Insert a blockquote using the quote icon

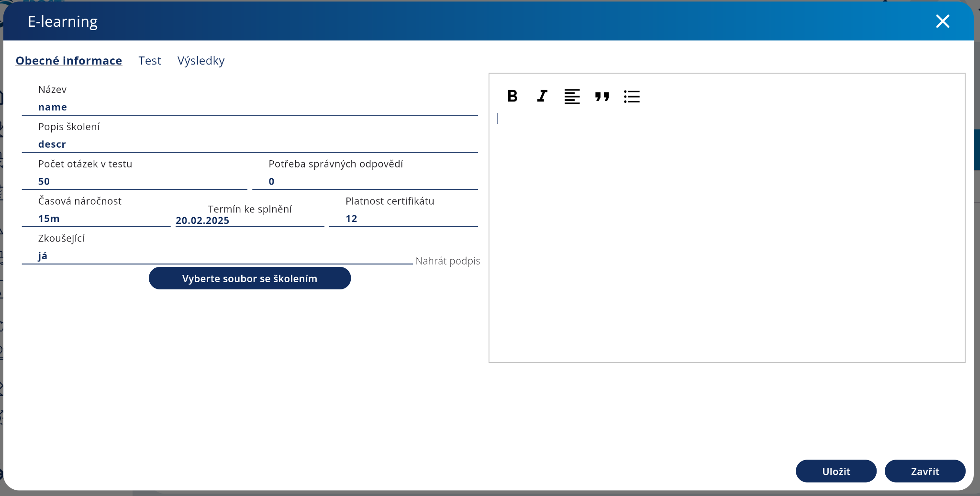(x=602, y=96)
